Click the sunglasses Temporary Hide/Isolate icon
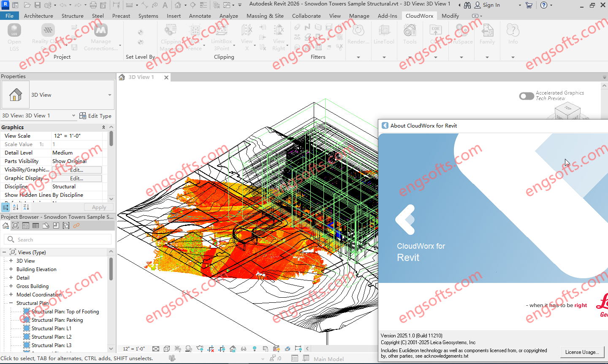Viewport: 608px width, 364px height. (244, 349)
